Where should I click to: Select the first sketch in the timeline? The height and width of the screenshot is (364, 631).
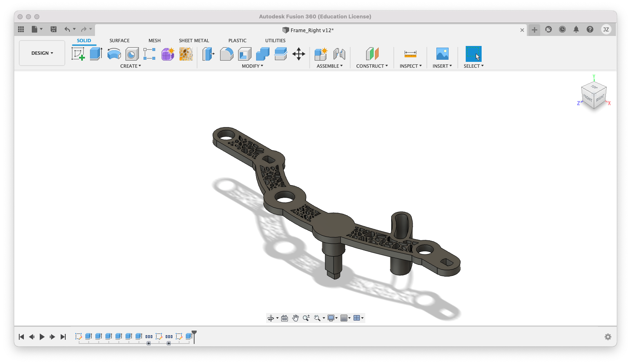click(78, 336)
